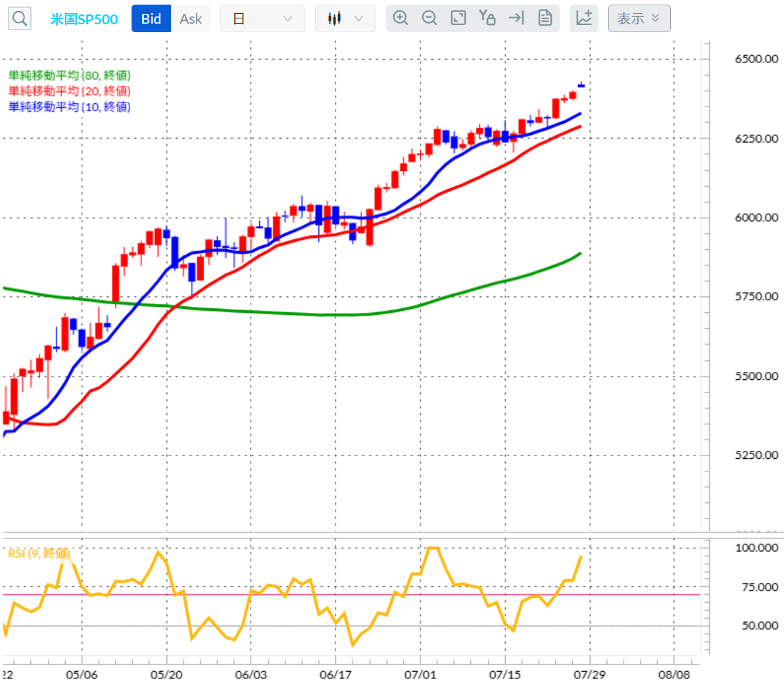Click the fit-to-screen expand icon
Image resolution: width=784 pixels, height=683 pixels.
[458, 18]
